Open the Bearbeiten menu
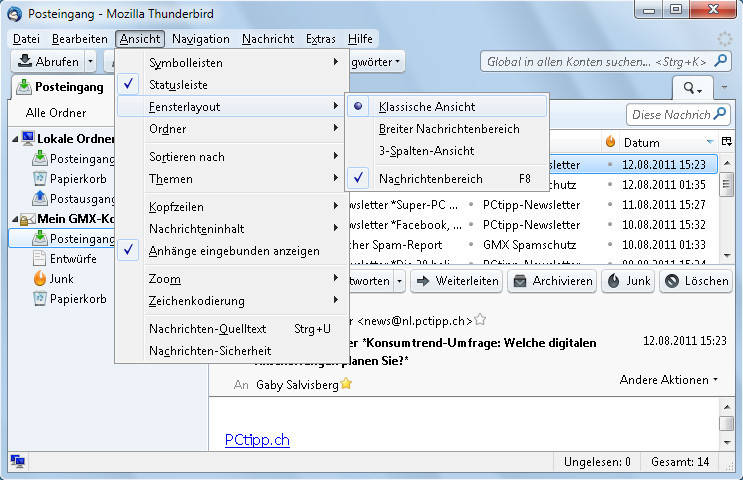The height and width of the screenshot is (480, 743). pyautogui.click(x=80, y=39)
